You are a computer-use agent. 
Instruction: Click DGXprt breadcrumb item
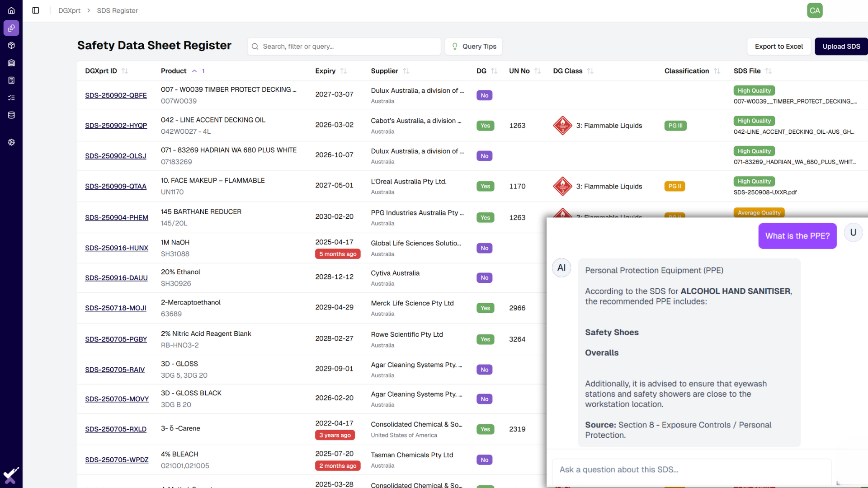click(x=69, y=10)
